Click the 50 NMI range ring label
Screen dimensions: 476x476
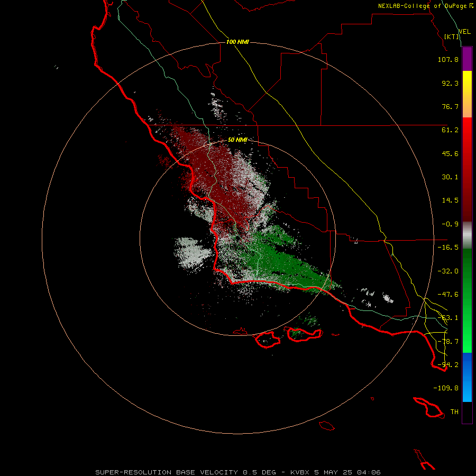coord(237,140)
